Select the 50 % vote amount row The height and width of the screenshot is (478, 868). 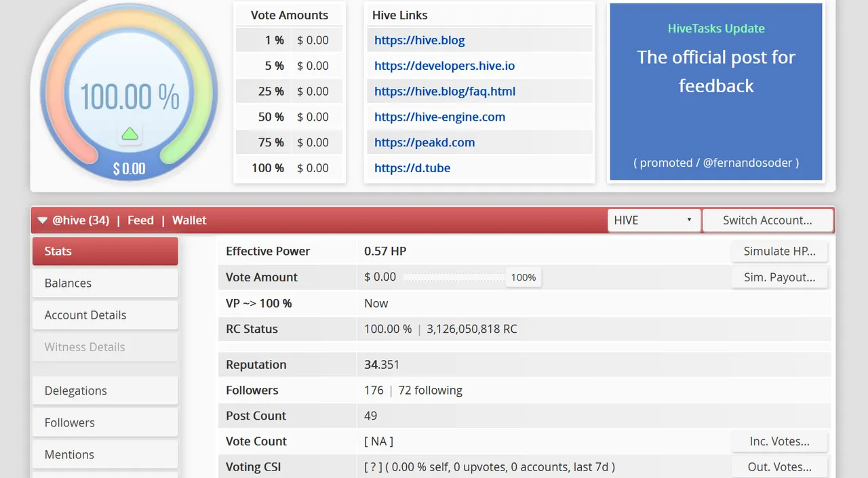[x=290, y=117]
